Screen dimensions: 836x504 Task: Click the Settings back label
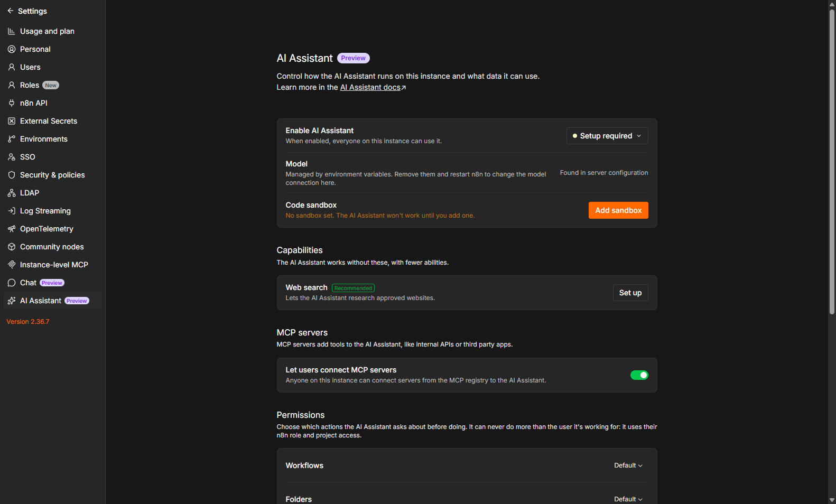32,11
